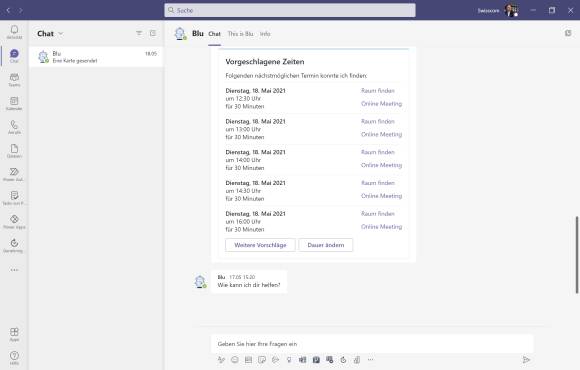Go forward with the right arrow
This screenshot has width=580, height=370.
coord(21,10)
